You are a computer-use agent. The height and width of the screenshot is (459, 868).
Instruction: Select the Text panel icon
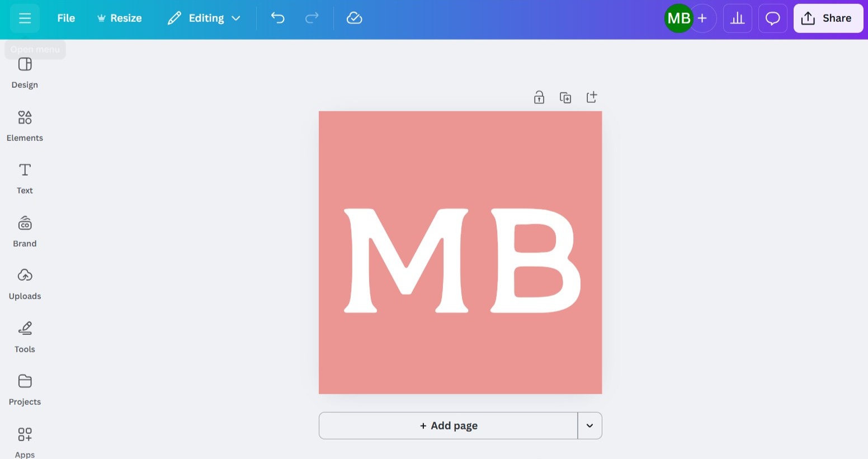coord(25,178)
